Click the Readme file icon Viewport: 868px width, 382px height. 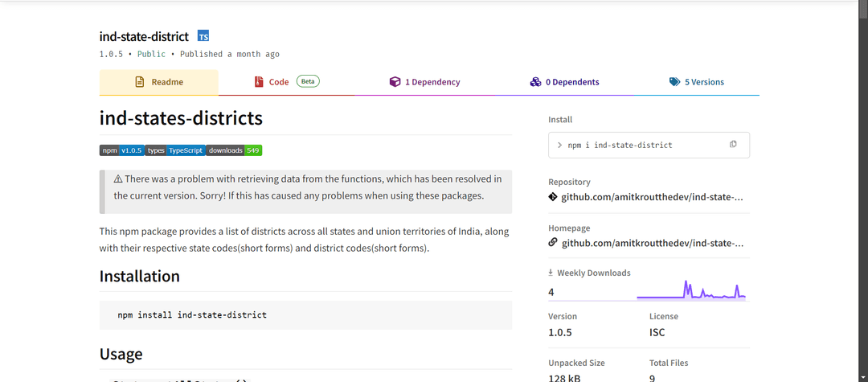(140, 82)
